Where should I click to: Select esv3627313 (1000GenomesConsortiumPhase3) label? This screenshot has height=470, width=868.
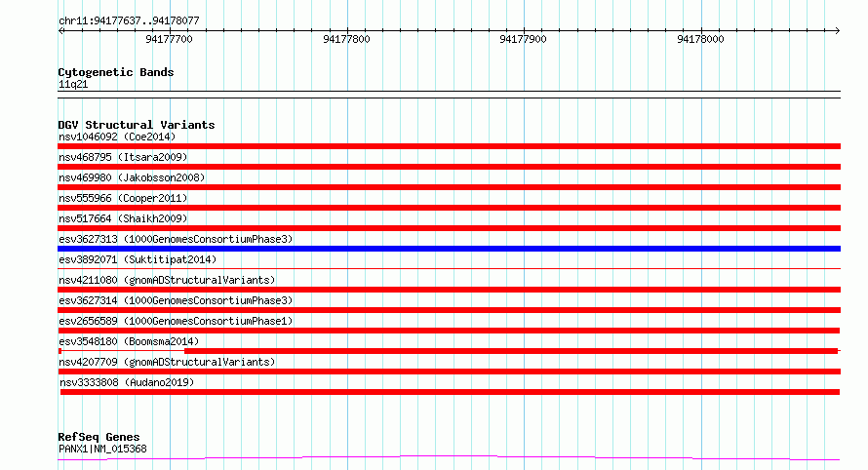[x=176, y=239]
